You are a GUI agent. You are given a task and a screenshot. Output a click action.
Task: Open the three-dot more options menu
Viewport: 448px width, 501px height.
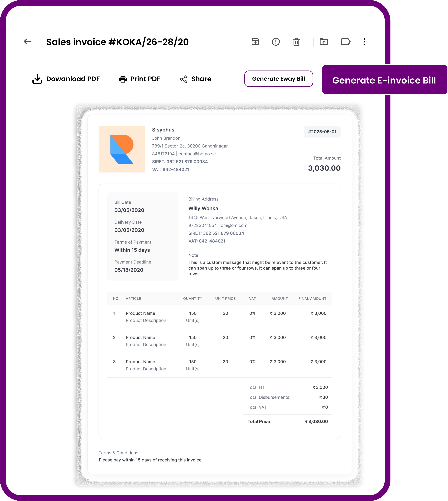tap(364, 42)
